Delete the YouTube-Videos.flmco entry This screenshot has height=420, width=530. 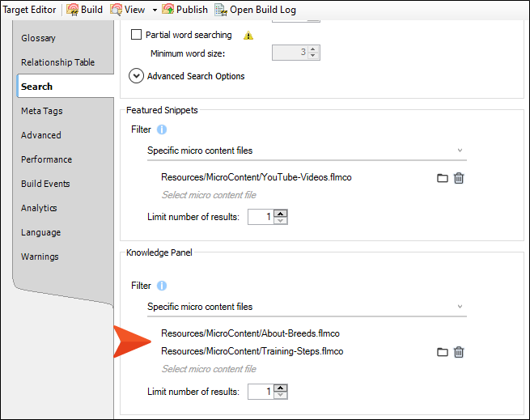pos(459,178)
